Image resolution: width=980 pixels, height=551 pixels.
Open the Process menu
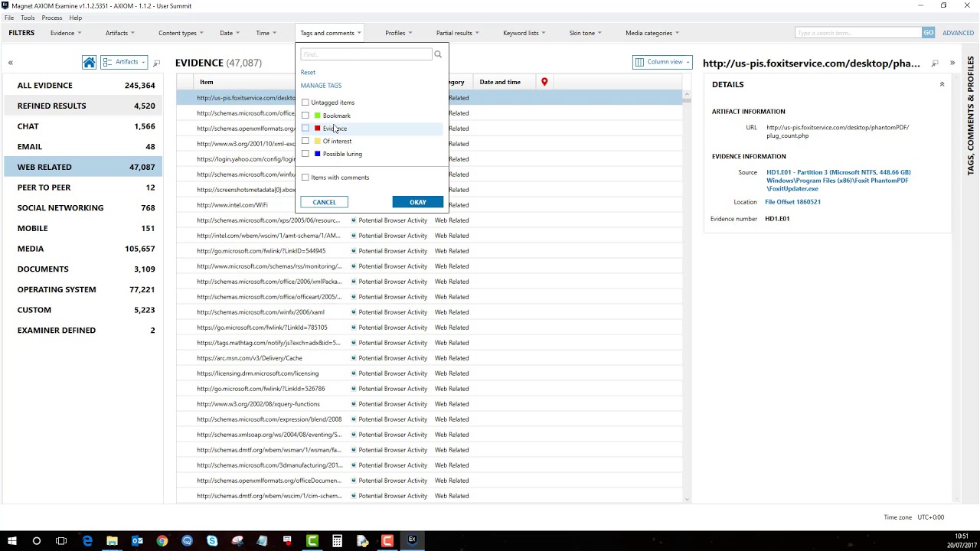tap(52, 18)
